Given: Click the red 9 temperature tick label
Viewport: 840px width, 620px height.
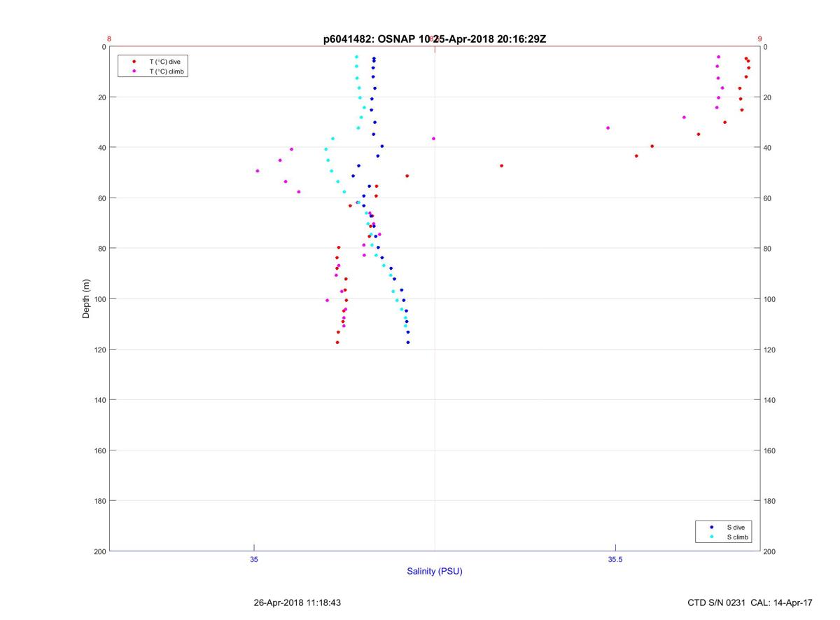Looking at the screenshot, I should pos(759,39).
